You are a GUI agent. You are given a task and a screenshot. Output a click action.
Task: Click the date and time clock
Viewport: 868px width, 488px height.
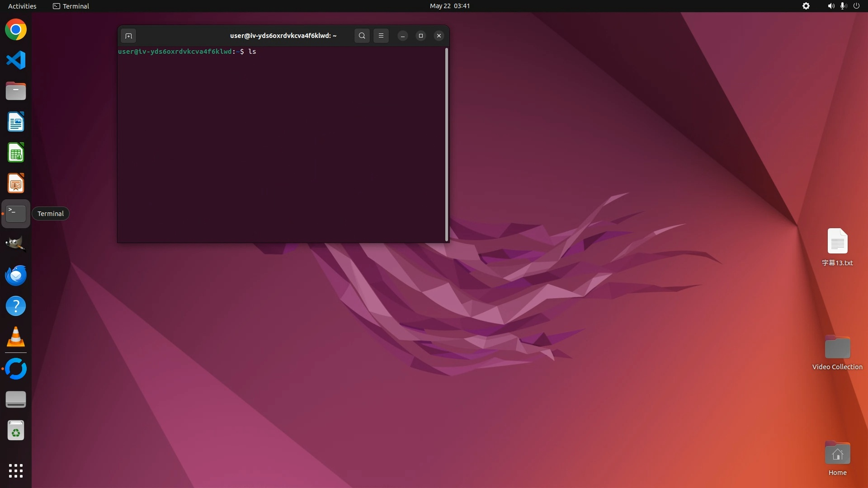tap(449, 6)
